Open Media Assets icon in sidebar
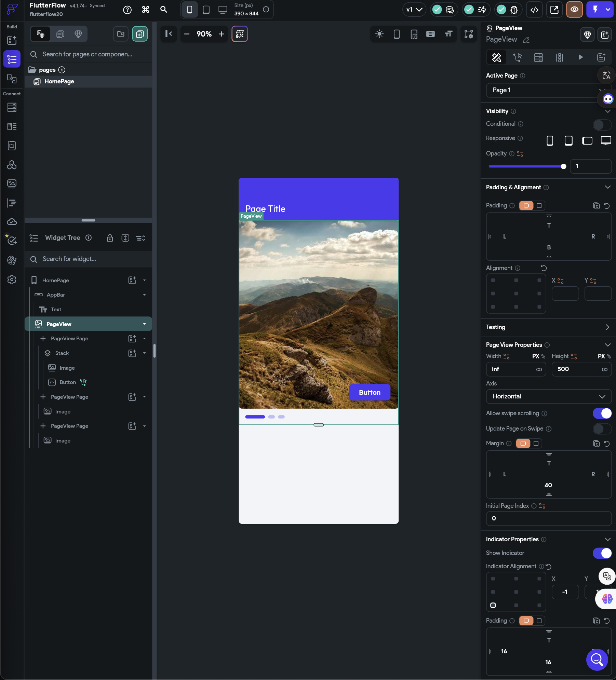616x680 pixels. [12, 184]
